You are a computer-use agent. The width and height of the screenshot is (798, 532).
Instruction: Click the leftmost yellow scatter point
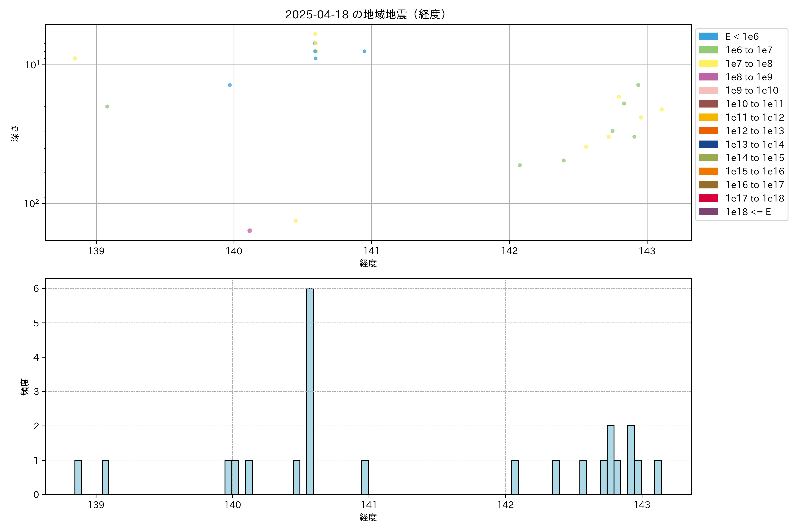[75, 58]
